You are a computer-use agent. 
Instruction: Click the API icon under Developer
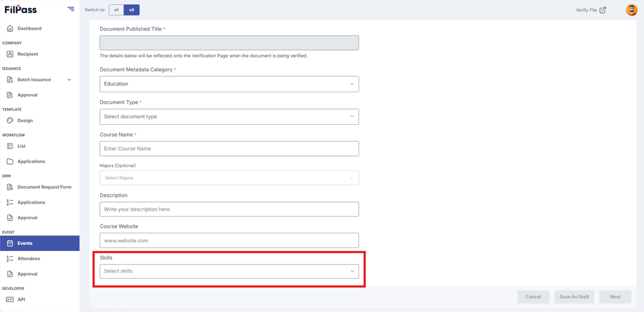[10, 300]
